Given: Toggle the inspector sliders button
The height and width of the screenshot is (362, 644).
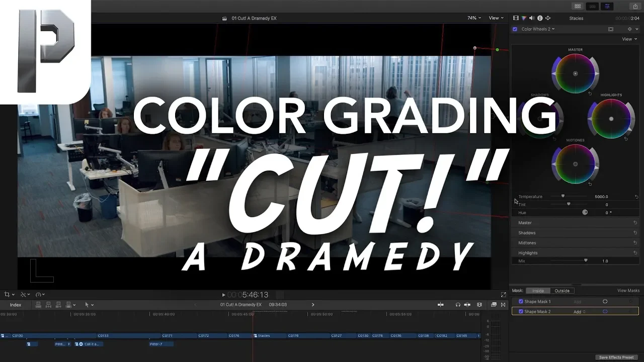Looking at the screenshot, I should pyautogui.click(x=607, y=6).
